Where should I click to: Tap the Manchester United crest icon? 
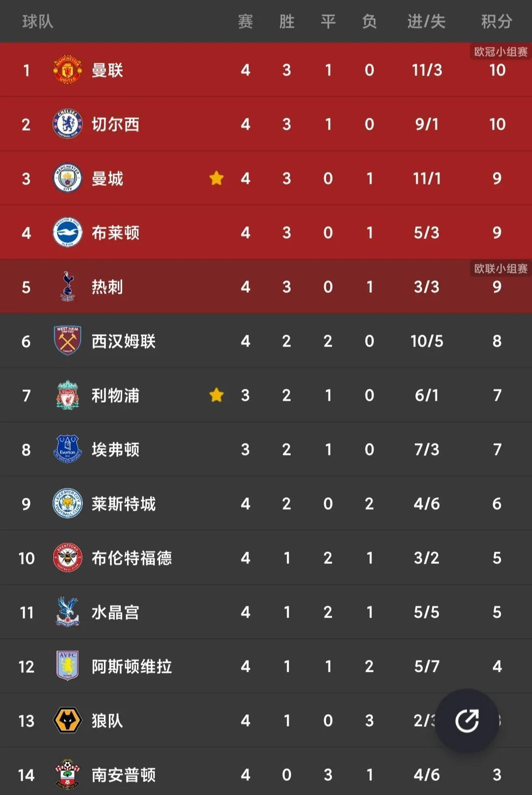67,70
